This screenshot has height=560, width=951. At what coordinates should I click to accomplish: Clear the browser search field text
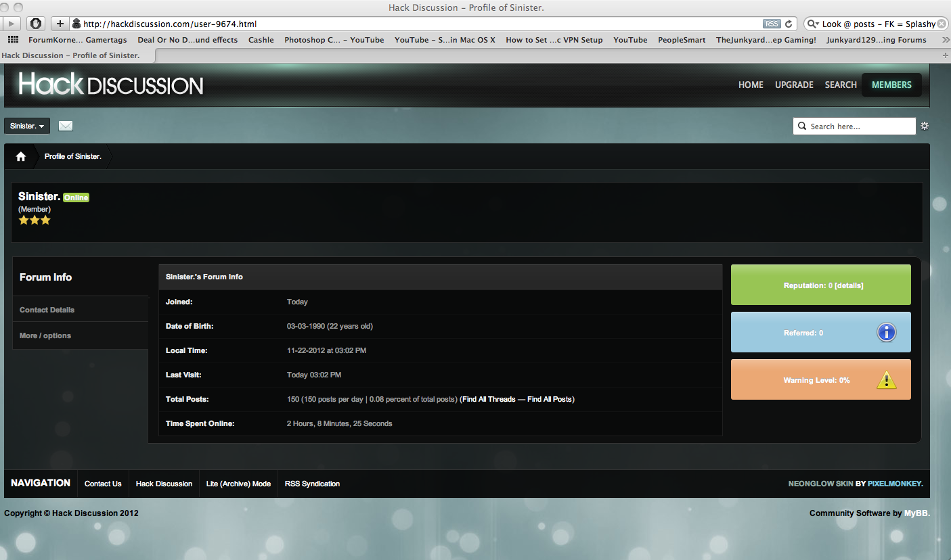[942, 24]
